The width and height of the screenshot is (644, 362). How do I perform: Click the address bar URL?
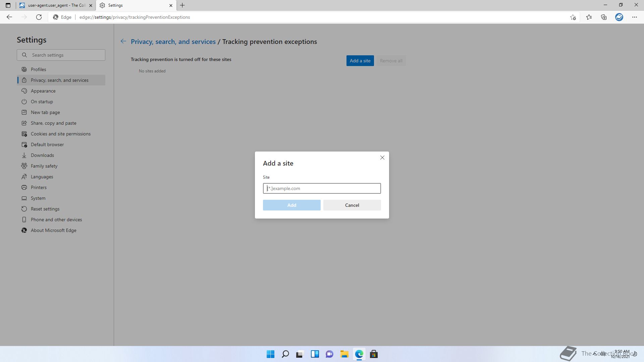tap(135, 17)
